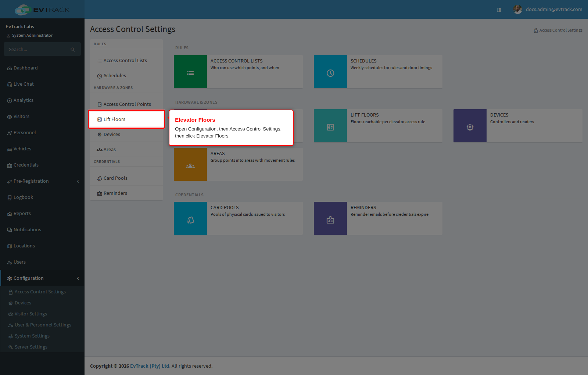Open the Devices chip tile icon

point(470,126)
